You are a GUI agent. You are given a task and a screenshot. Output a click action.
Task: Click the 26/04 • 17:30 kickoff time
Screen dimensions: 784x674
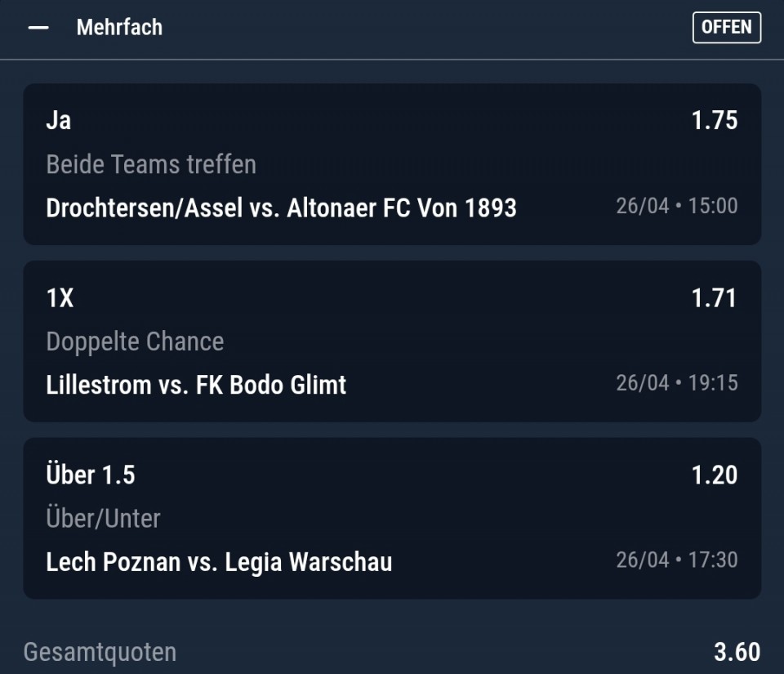pyautogui.click(x=676, y=560)
